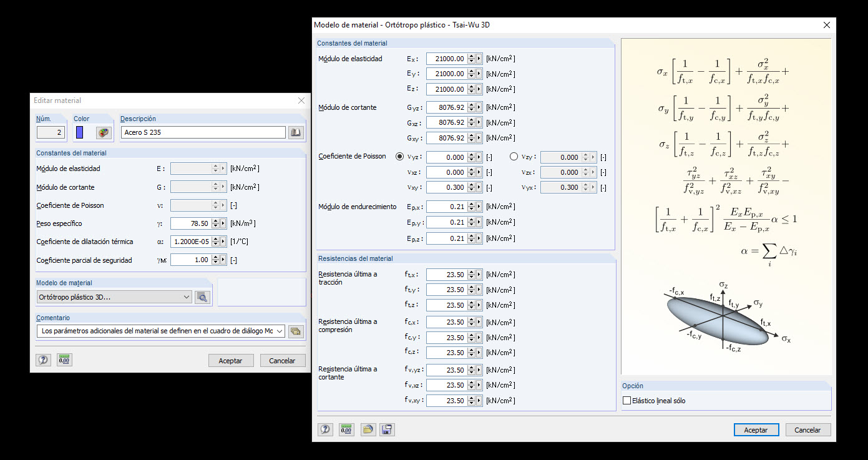Click the fc,z value field showing 23.50

click(447, 353)
